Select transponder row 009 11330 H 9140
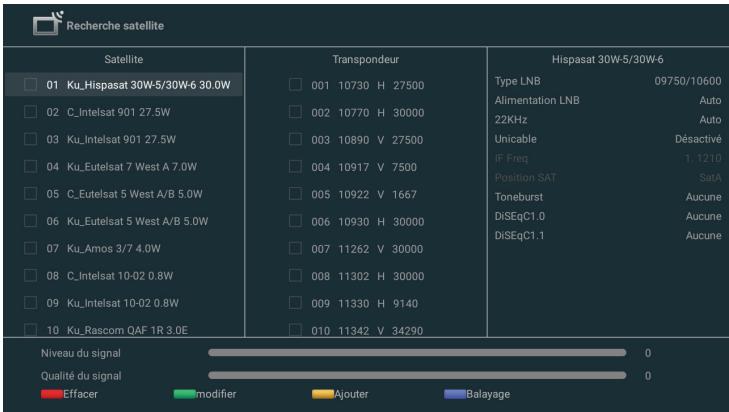 [x=366, y=303]
